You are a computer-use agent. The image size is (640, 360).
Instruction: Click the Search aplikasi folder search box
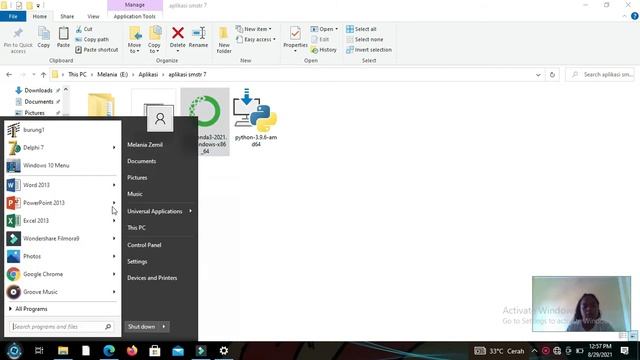coord(600,75)
